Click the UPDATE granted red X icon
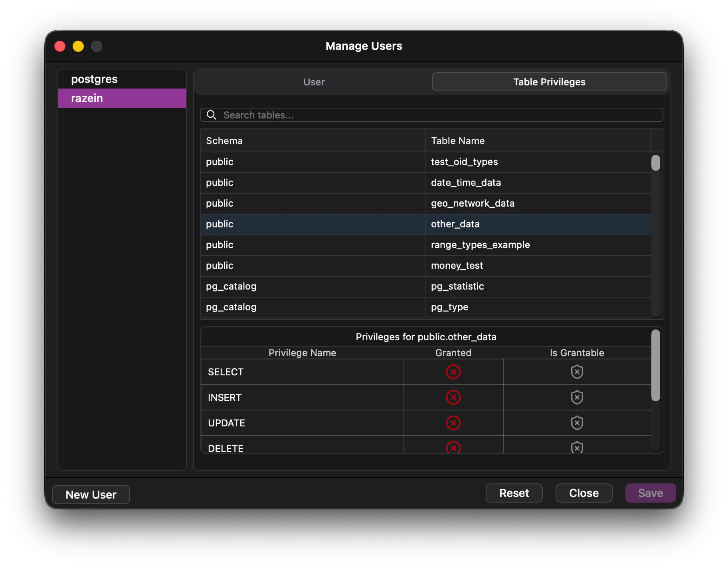The height and width of the screenshot is (568, 728). coord(453,423)
